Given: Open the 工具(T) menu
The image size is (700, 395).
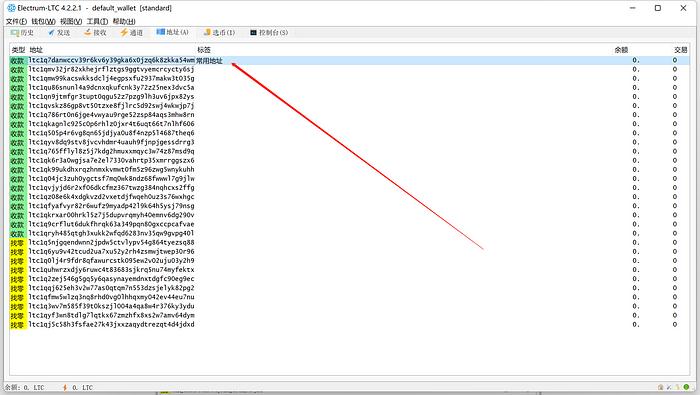Looking at the screenshot, I should [97, 21].
